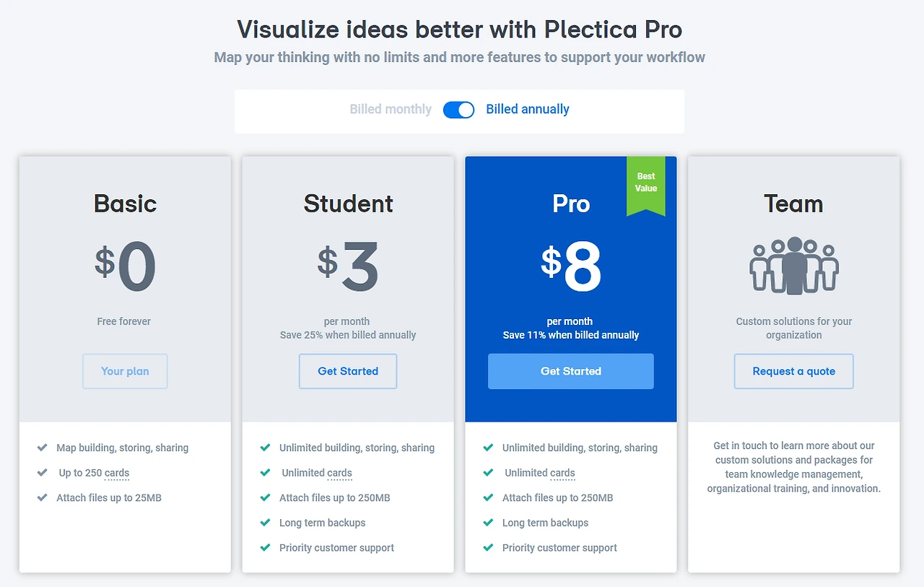Click the dotted-underlined cards term in Basic features

[117, 473]
